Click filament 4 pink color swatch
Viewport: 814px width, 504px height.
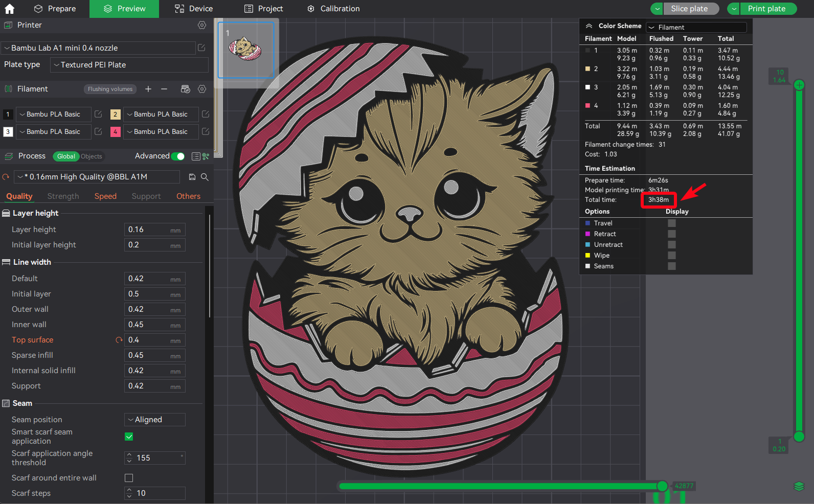(116, 132)
